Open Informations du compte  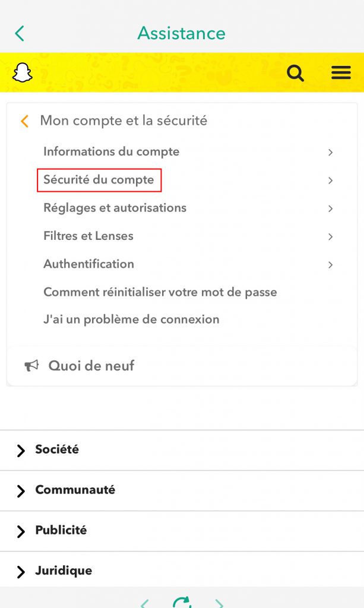(111, 152)
